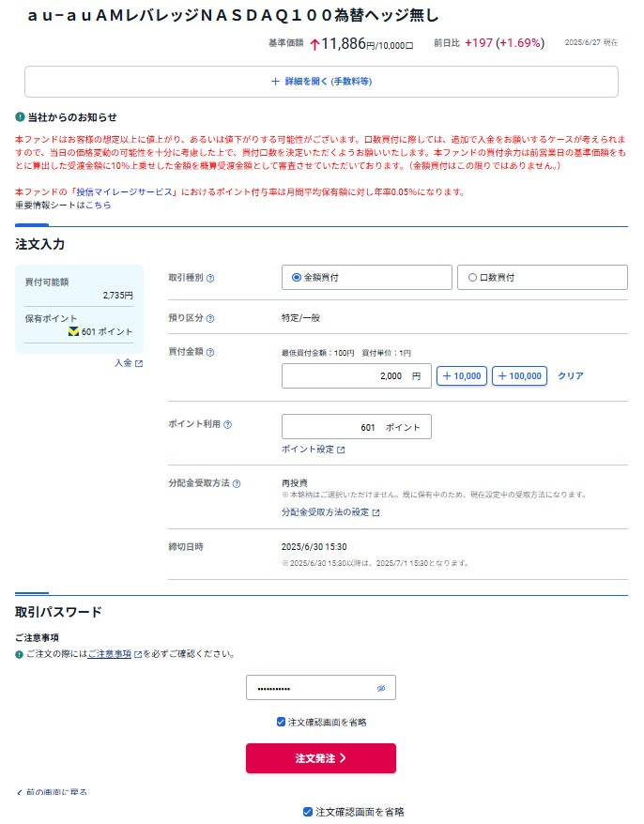Select 口数買付 radio option
The width and height of the screenshot is (644, 824).
(x=472, y=278)
